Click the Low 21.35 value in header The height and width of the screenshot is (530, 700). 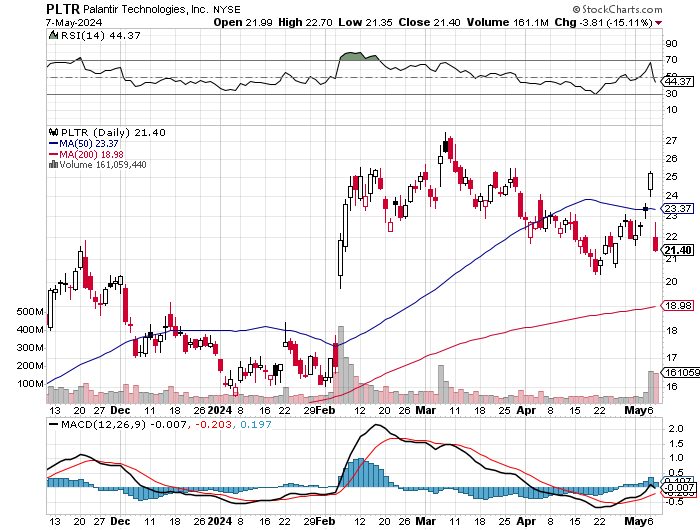[x=365, y=22]
